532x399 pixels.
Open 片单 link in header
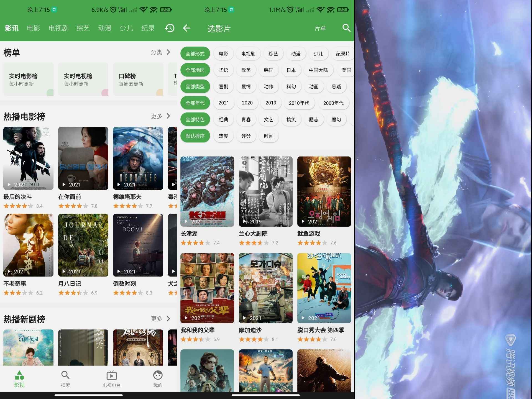[x=320, y=28]
